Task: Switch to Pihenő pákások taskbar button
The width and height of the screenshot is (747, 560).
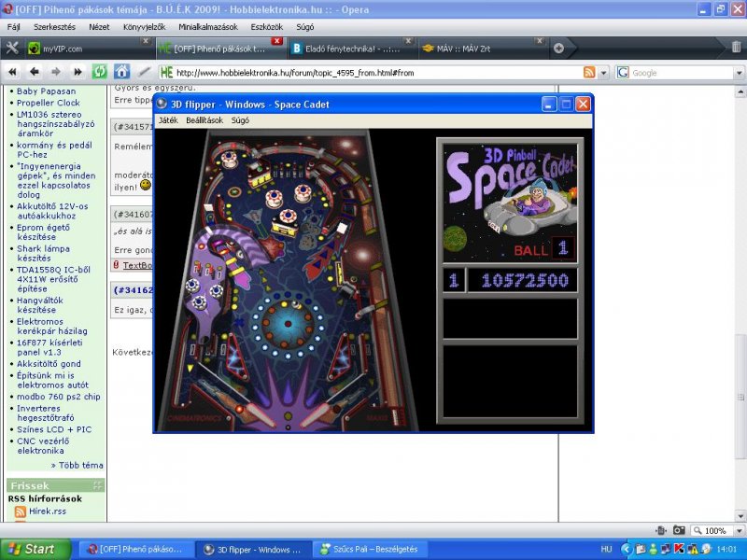Action: [135, 550]
